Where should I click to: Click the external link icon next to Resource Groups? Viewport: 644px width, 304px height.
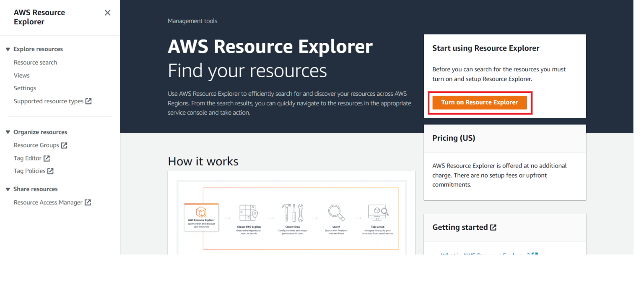coord(64,145)
